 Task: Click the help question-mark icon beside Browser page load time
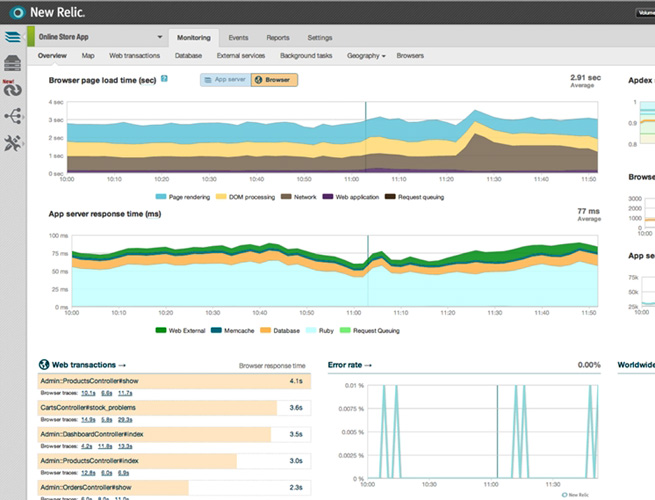tap(164, 79)
